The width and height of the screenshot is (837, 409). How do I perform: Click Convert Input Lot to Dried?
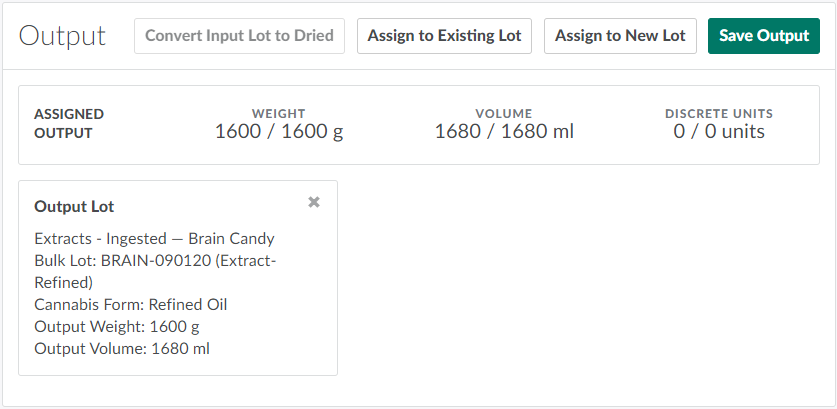[x=240, y=36]
